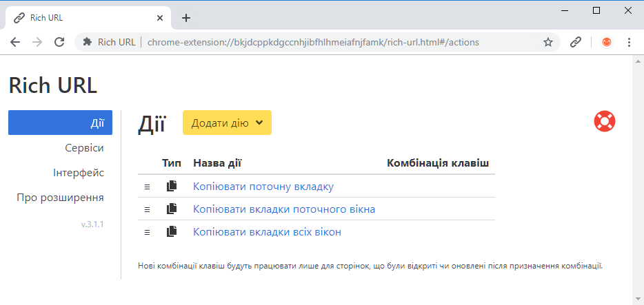Viewport: 644px width, 305px height.
Task: Go to the Сервіси section
Action: (84, 148)
